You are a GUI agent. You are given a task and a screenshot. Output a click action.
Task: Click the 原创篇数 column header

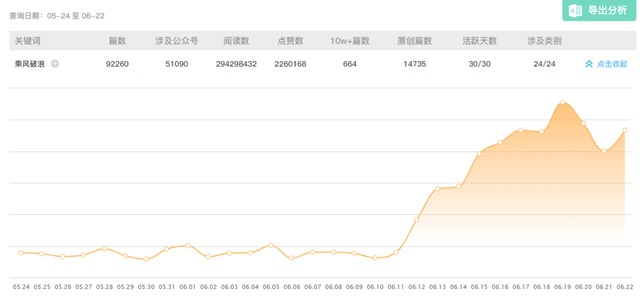pos(414,41)
